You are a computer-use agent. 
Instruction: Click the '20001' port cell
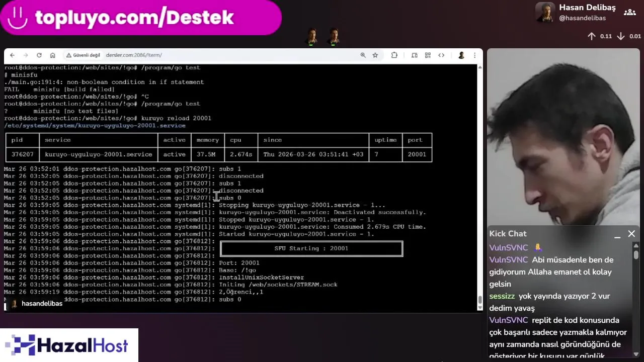417,154
